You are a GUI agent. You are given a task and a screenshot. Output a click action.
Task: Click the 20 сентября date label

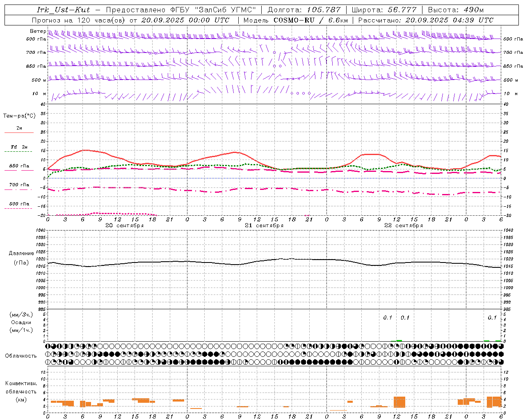[x=125, y=225]
